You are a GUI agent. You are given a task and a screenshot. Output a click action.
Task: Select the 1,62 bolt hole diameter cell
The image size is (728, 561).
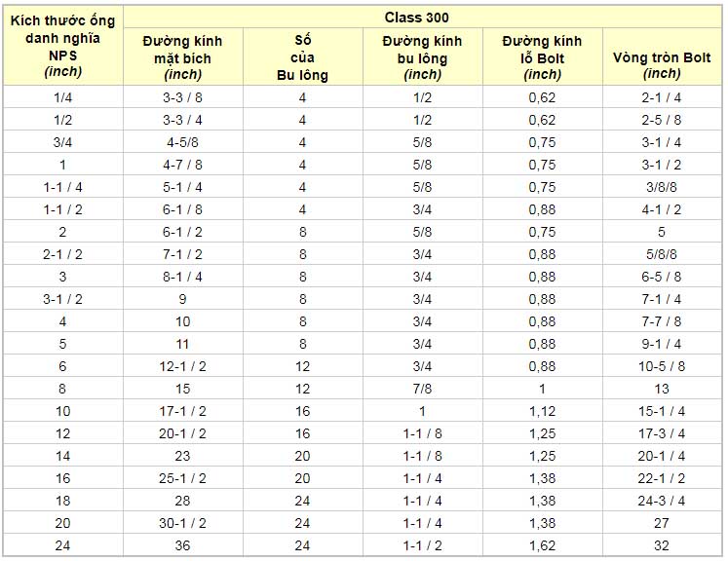542,545
